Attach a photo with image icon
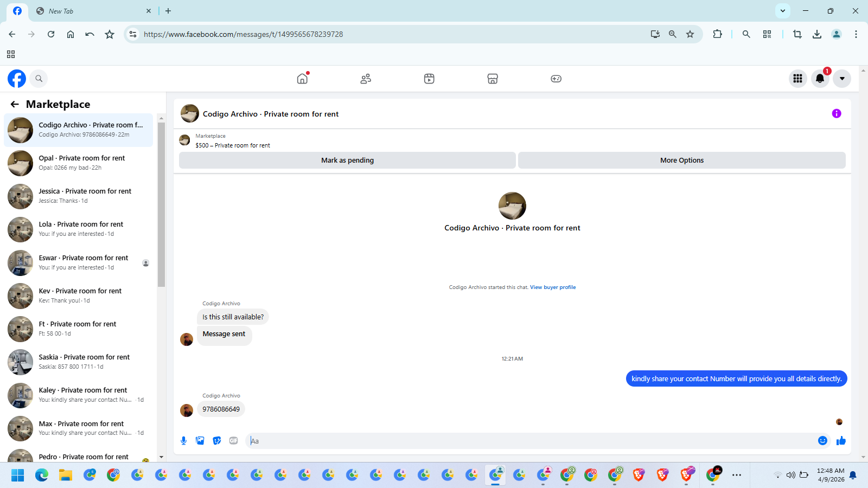The height and width of the screenshot is (488, 868). pos(200,441)
